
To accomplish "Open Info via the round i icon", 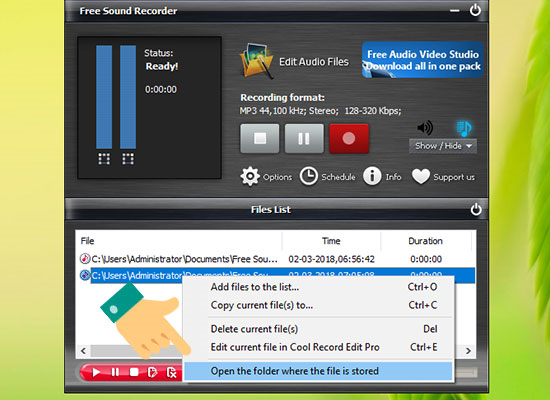I will [372, 176].
